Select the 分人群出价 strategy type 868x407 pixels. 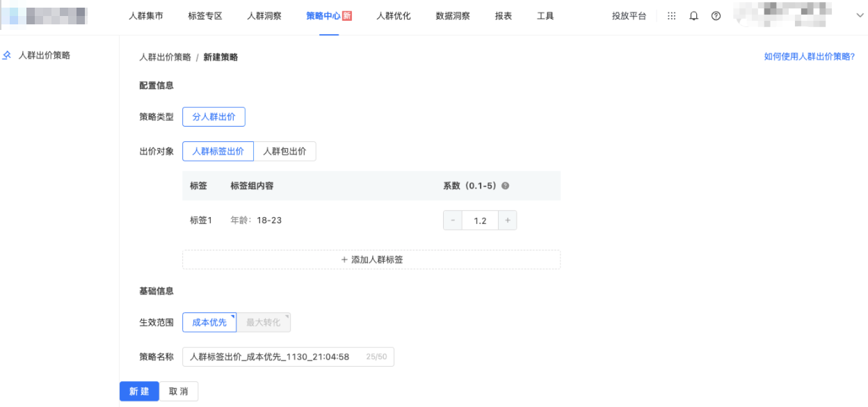[x=214, y=116]
